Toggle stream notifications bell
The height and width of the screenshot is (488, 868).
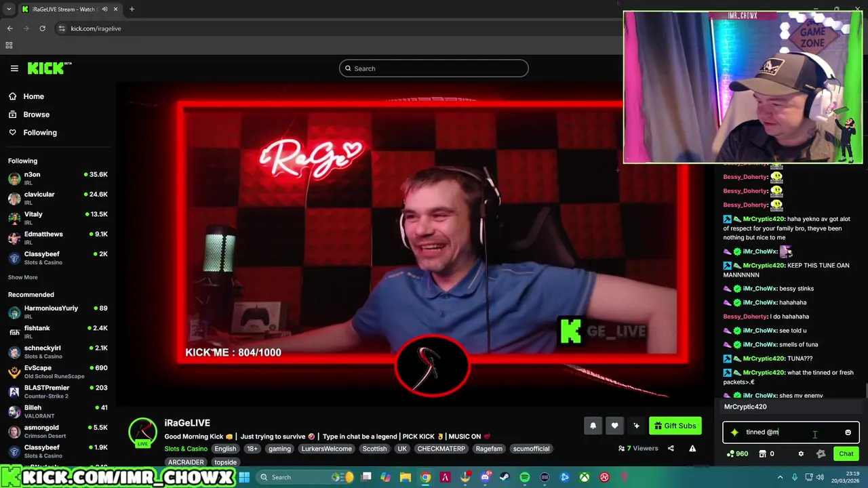point(593,426)
